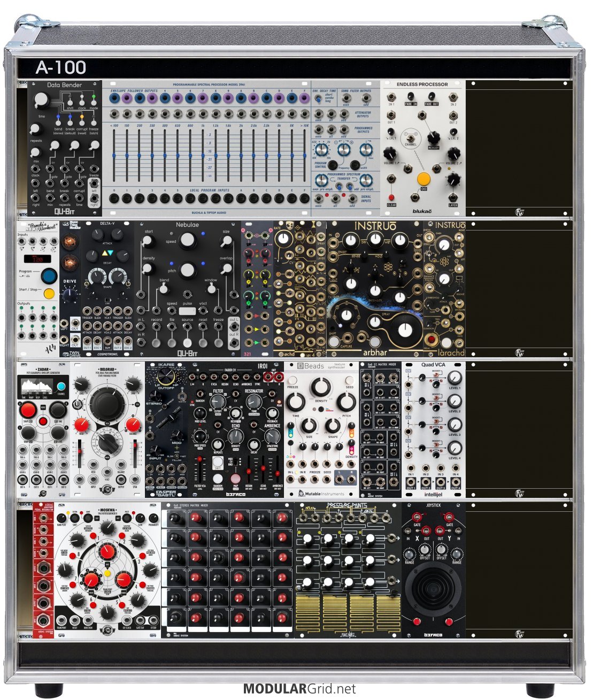Push the Nebulae source button
This screenshot has height=700, width=600.
click(187, 342)
